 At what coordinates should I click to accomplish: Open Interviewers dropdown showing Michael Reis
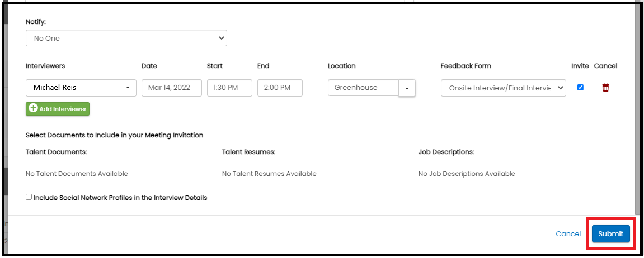pos(81,88)
